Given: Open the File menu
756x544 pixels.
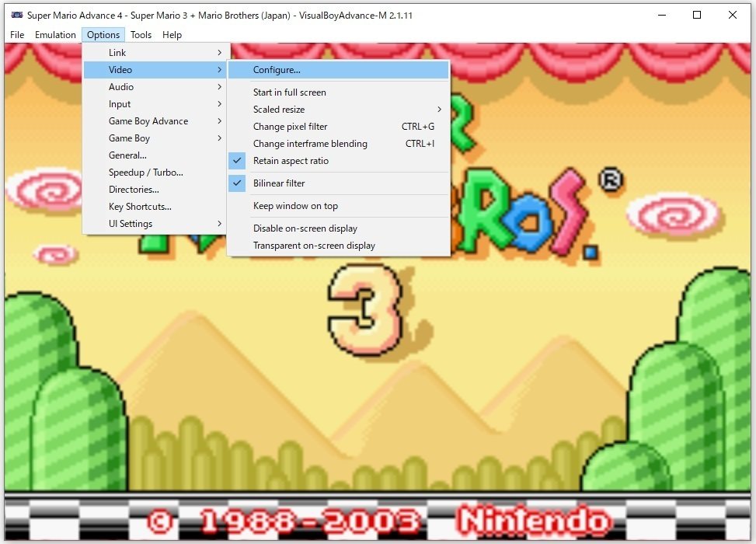Looking at the screenshot, I should (x=17, y=35).
